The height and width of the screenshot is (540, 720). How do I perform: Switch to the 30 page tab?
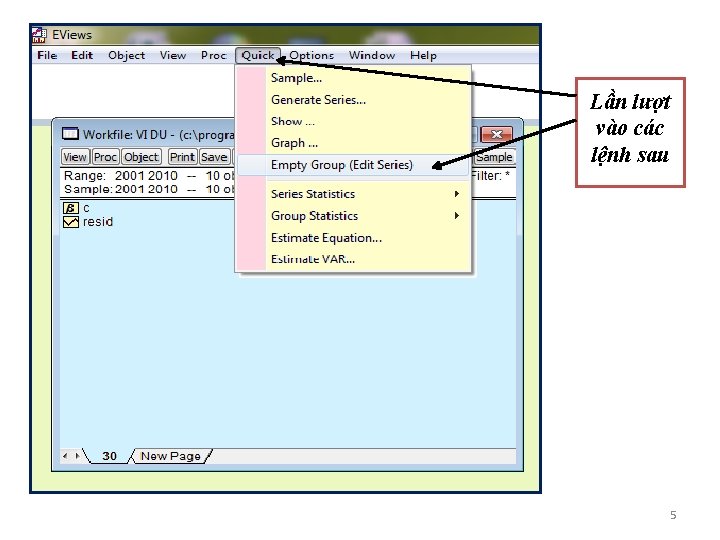click(109, 456)
